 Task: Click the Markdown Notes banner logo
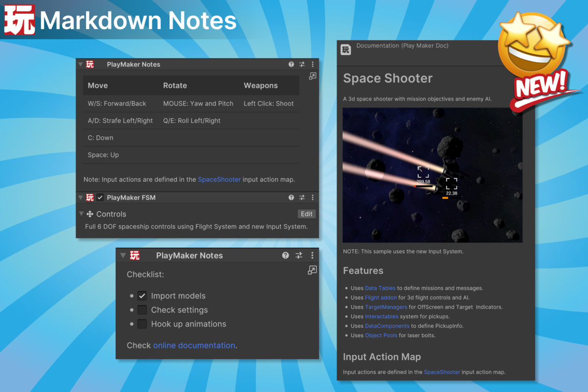(x=20, y=20)
